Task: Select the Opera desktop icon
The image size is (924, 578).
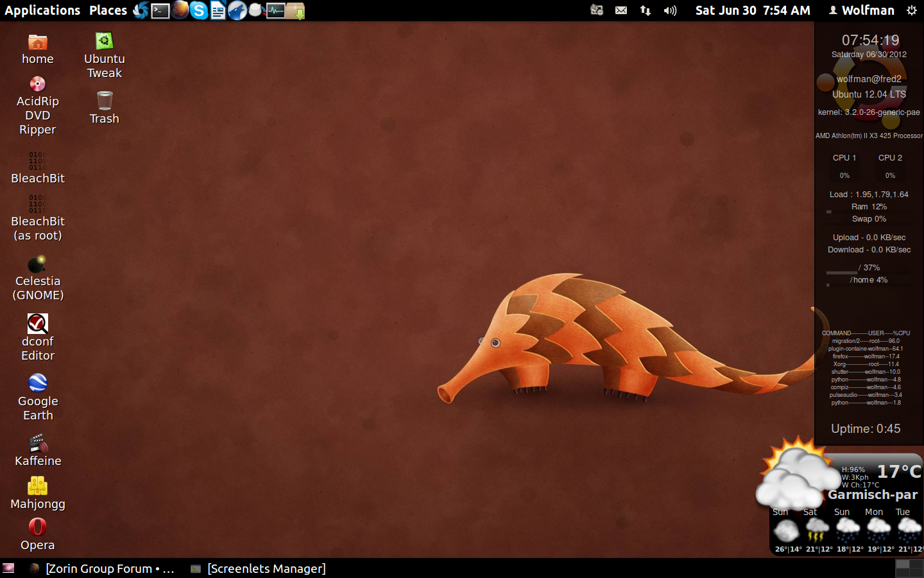Action: 38,534
